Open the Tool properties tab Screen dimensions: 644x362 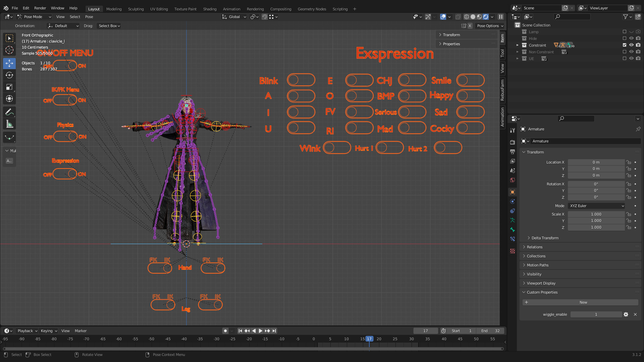click(513, 130)
